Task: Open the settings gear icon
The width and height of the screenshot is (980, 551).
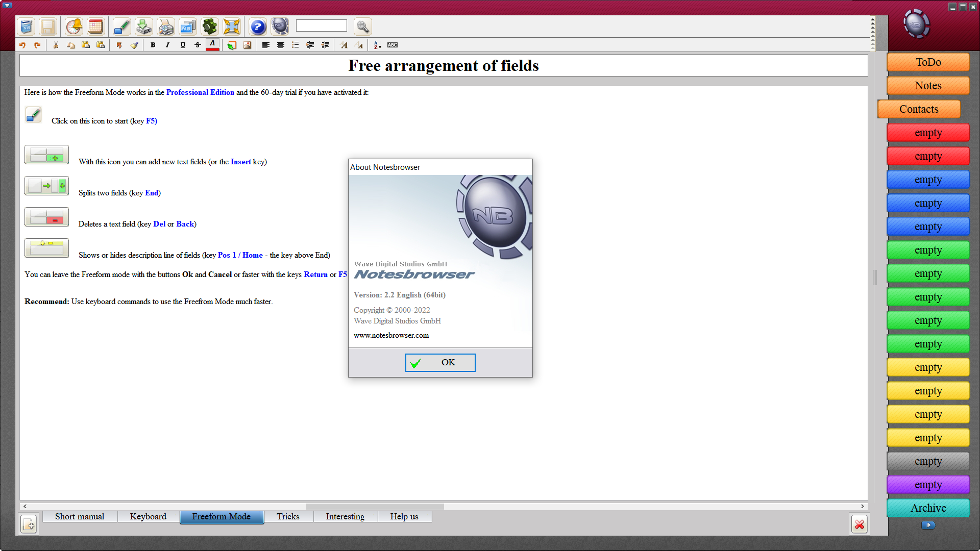Action: pyautogui.click(x=209, y=27)
